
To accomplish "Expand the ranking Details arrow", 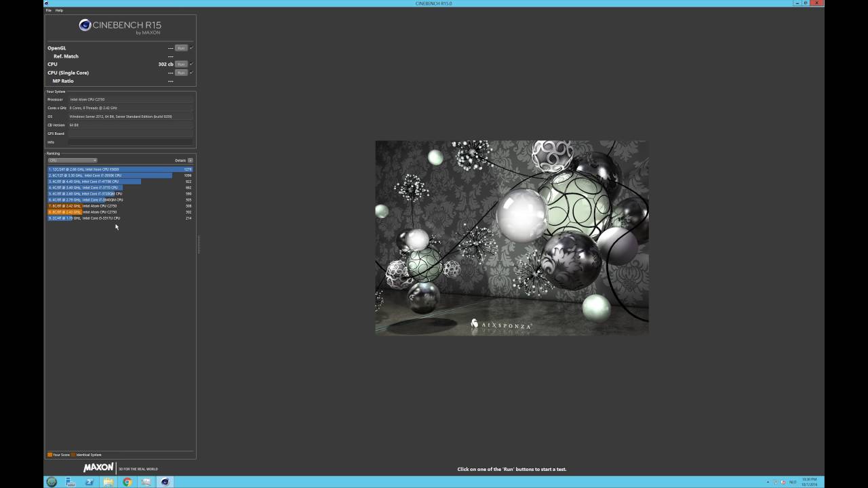I will tap(190, 161).
